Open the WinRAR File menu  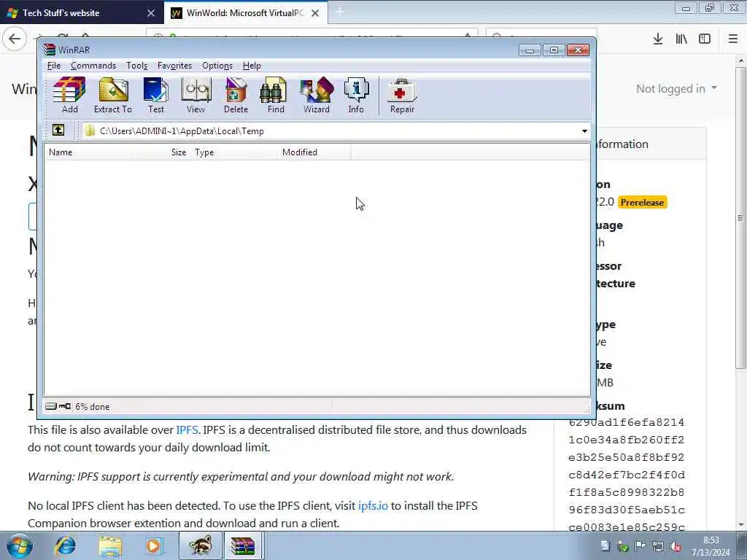pyautogui.click(x=54, y=66)
